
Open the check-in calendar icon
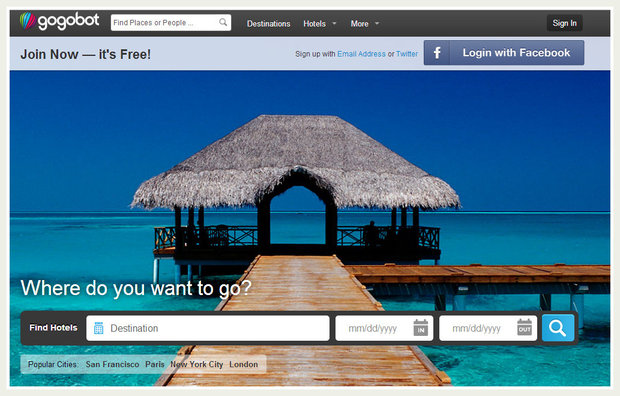pos(421,328)
